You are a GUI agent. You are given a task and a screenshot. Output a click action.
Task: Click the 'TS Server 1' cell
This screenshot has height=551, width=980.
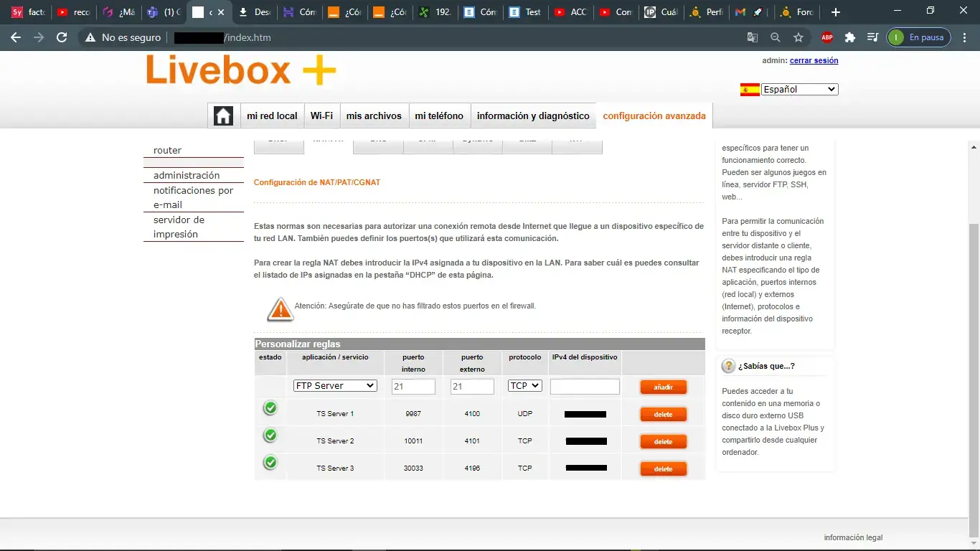[335, 414]
